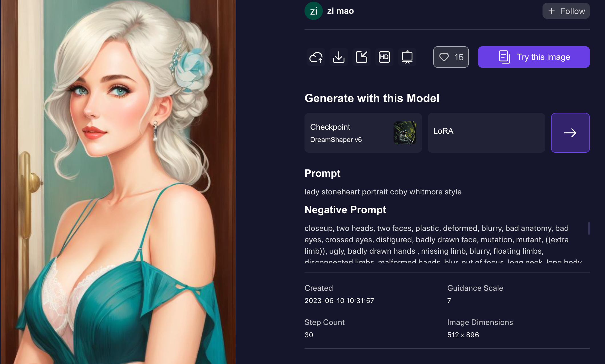605x364 pixels.
Task: Click the import arrow-in-box icon
Action: point(362,57)
